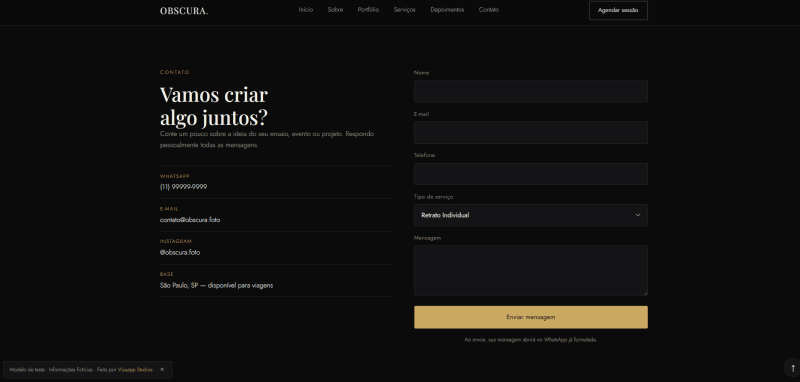This screenshot has height=382, width=800.
Task: Click the WhatsApp formatting note below the button
Action: (x=531, y=340)
